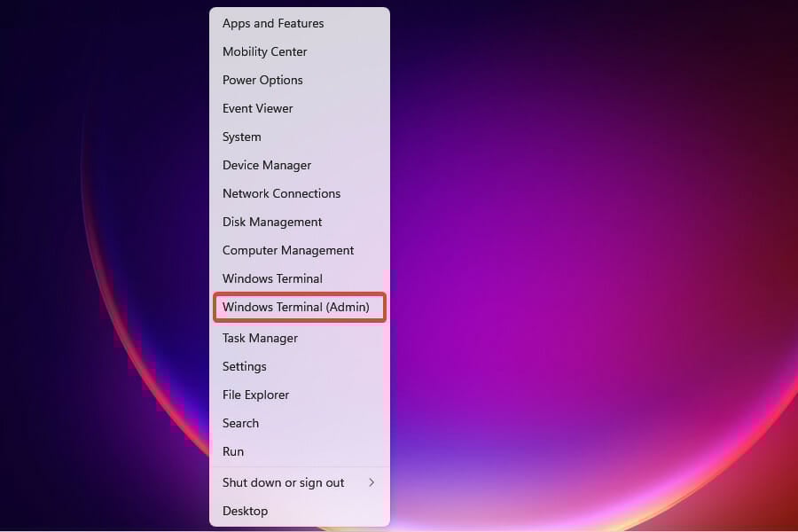The image size is (798, 532).
Task: Open Windows Terminal (non-admin)
Action: (300, 278)
